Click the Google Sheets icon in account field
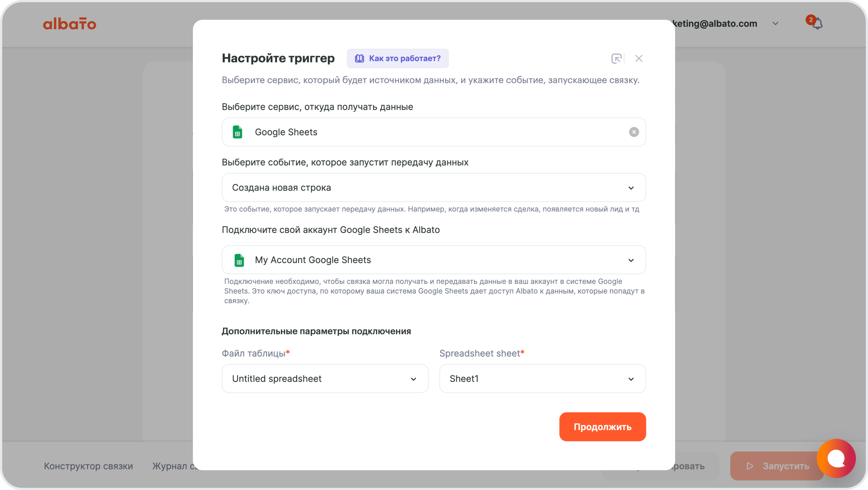This screenshot has width=868, height=490. coord(239,260)
